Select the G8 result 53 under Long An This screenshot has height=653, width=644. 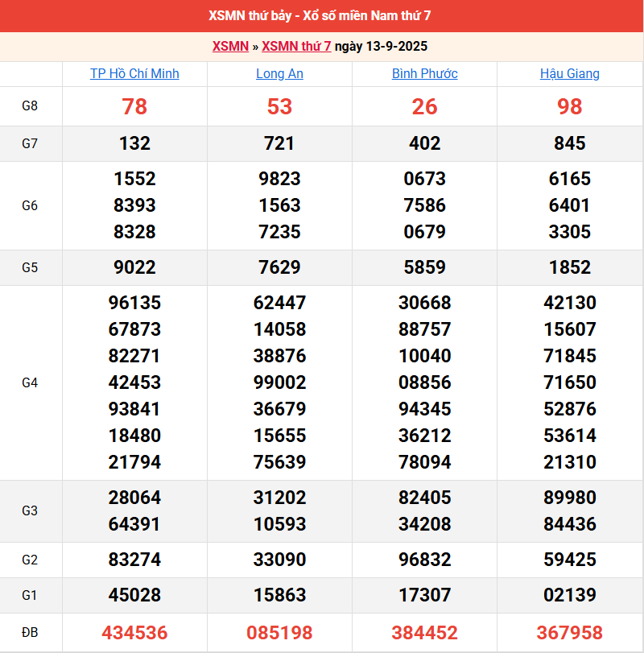click(x=279, y=106)
